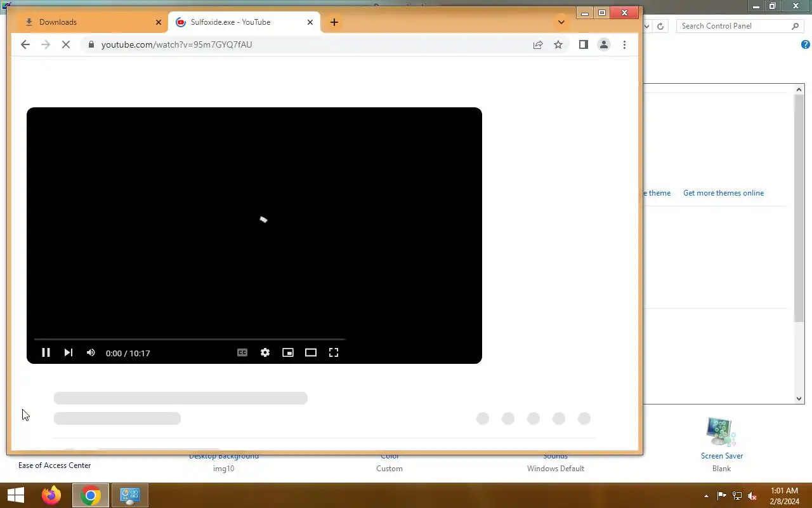Bookmark this page with the star

(558, 44)
